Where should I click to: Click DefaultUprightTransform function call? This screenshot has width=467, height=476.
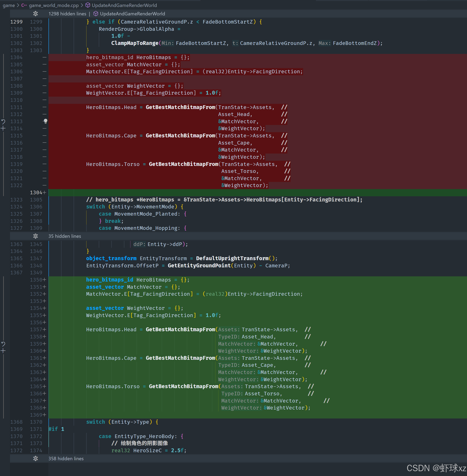(x=232, y=258)
